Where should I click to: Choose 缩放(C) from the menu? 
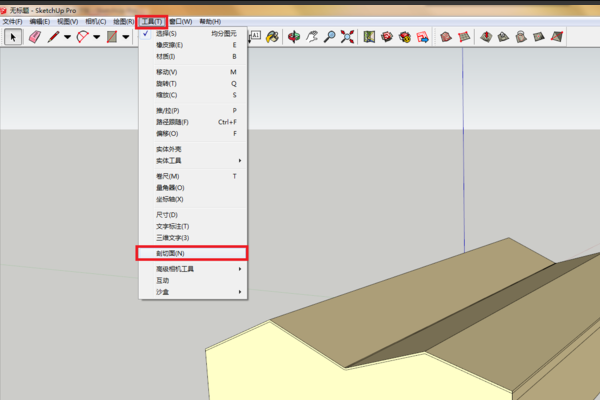193,95
